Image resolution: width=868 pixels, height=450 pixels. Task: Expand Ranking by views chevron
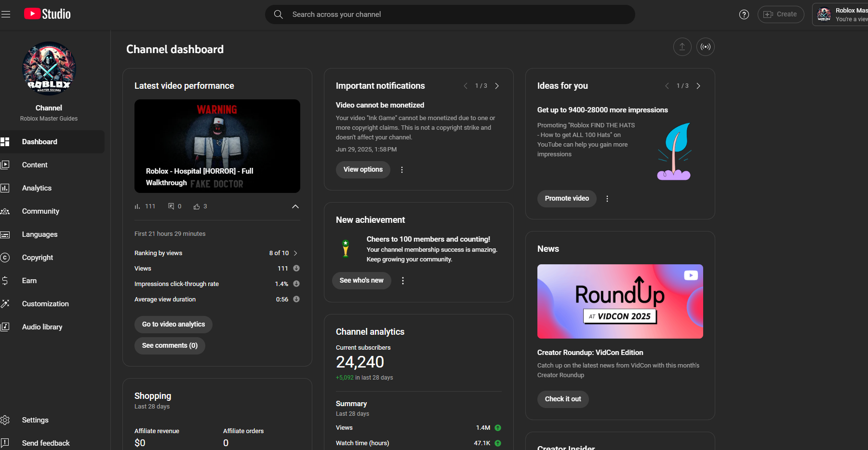pos(295,253)
